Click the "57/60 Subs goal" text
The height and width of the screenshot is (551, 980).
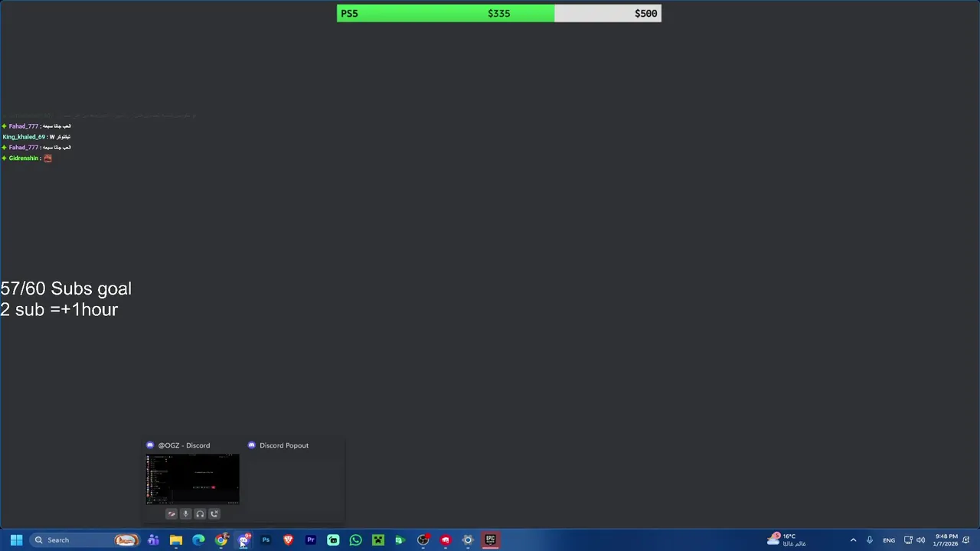66,289
